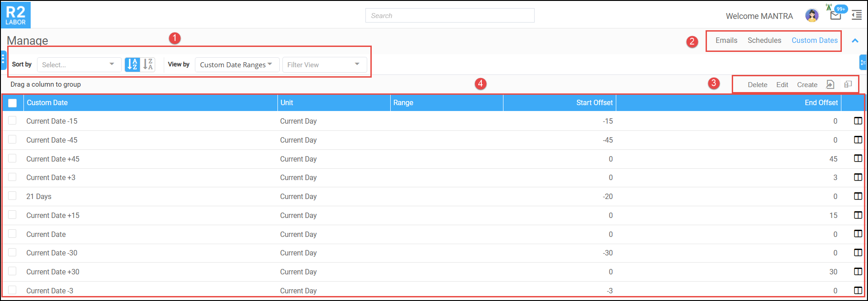Screen dimensions: 868x301
Task: Open the Filter View dropdown
Action: [324, 65]
